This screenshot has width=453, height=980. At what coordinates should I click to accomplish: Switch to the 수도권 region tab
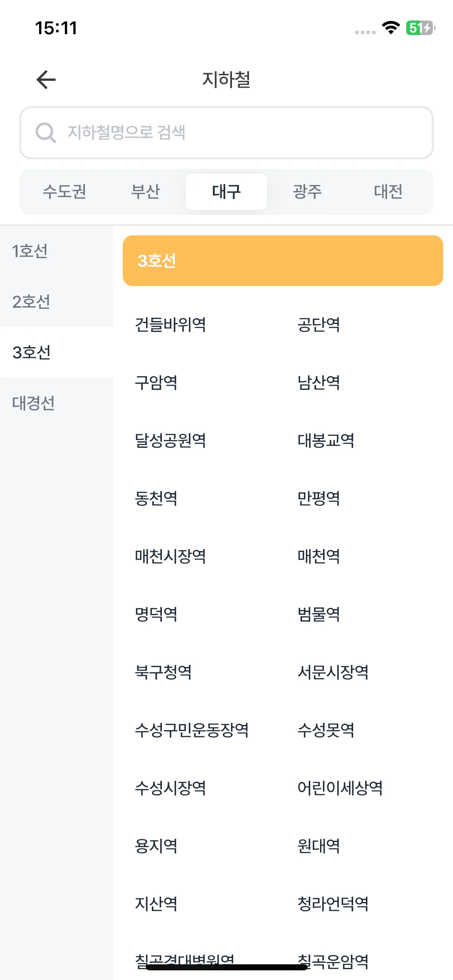(64, 191)
